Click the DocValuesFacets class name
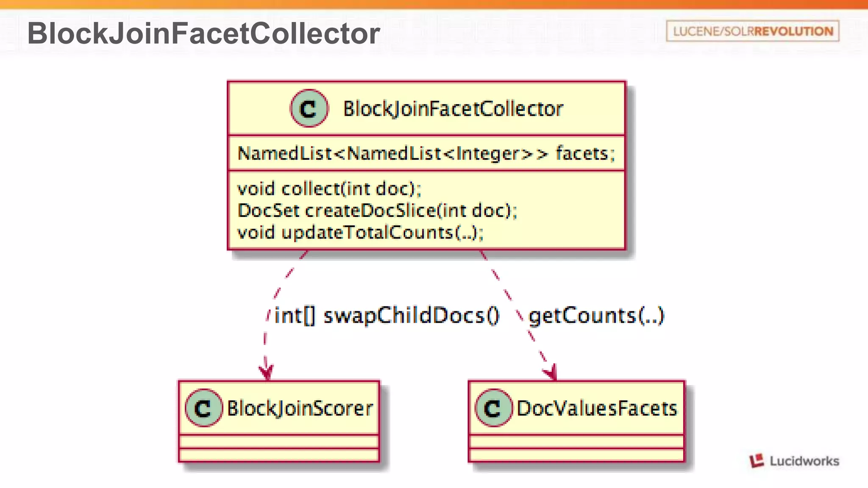This screenshot has height=488, width=868. (x=597, y=408)
